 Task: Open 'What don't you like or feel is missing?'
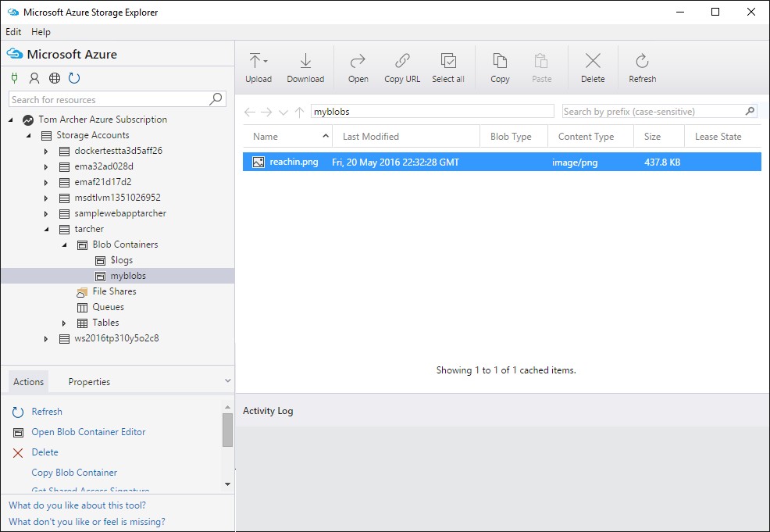point(87,521)
